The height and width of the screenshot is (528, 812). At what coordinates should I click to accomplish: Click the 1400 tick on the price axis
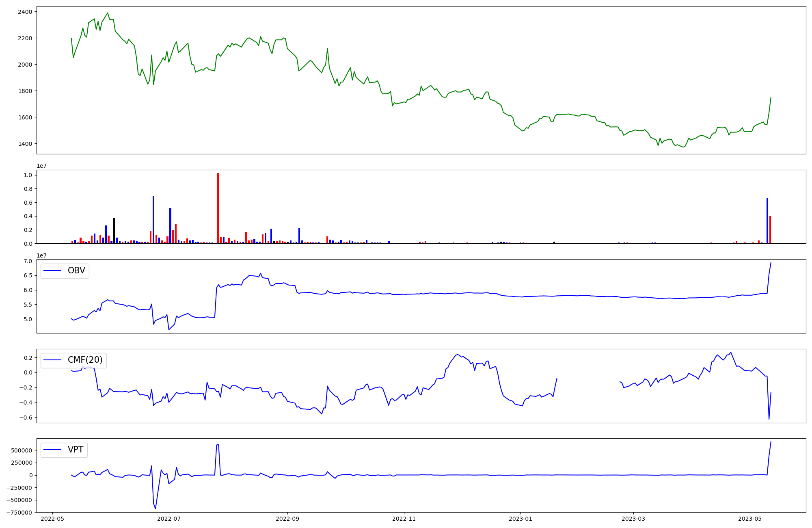click(x=25, y=144)
